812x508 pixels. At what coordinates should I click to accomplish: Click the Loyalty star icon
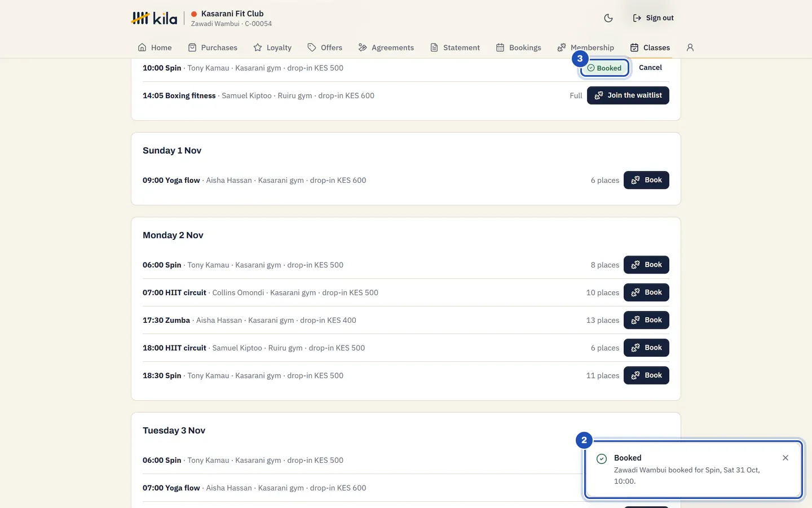[x=258, y=47]
